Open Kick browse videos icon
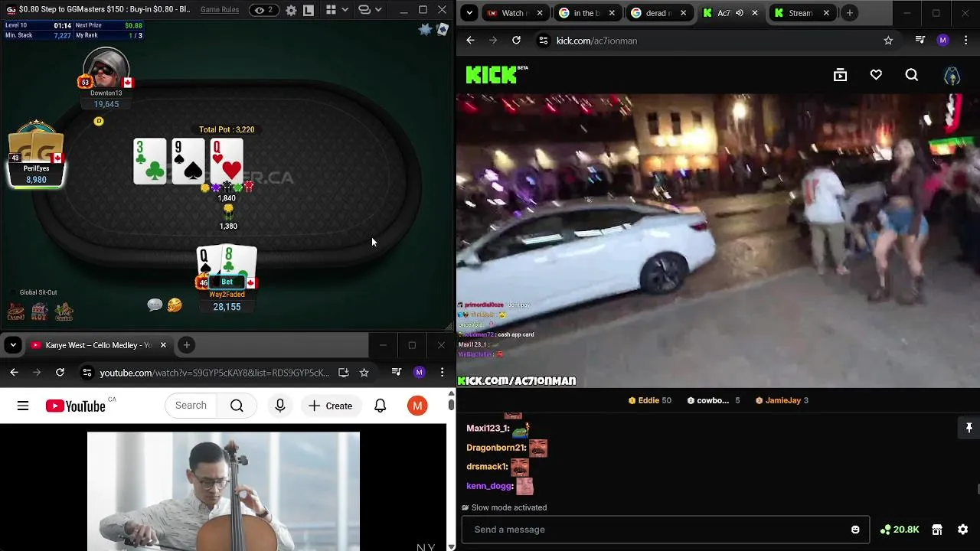This screenshot has height=551, width=980. coord(840,75)
